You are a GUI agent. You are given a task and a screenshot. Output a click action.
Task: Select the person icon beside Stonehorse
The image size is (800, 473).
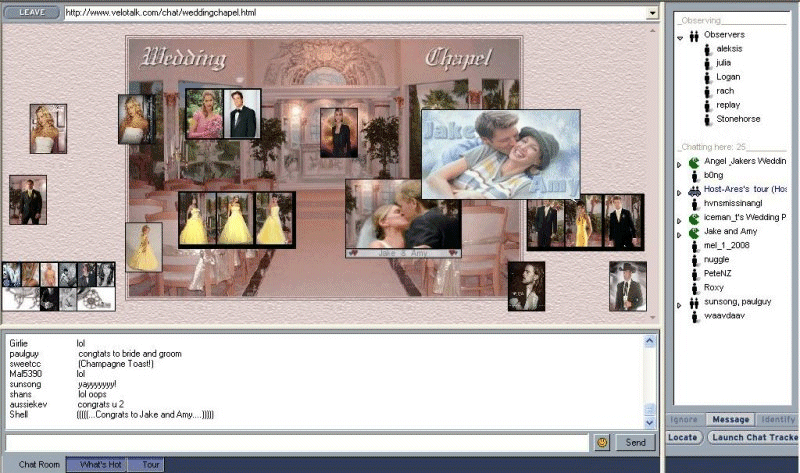(707, 119)
